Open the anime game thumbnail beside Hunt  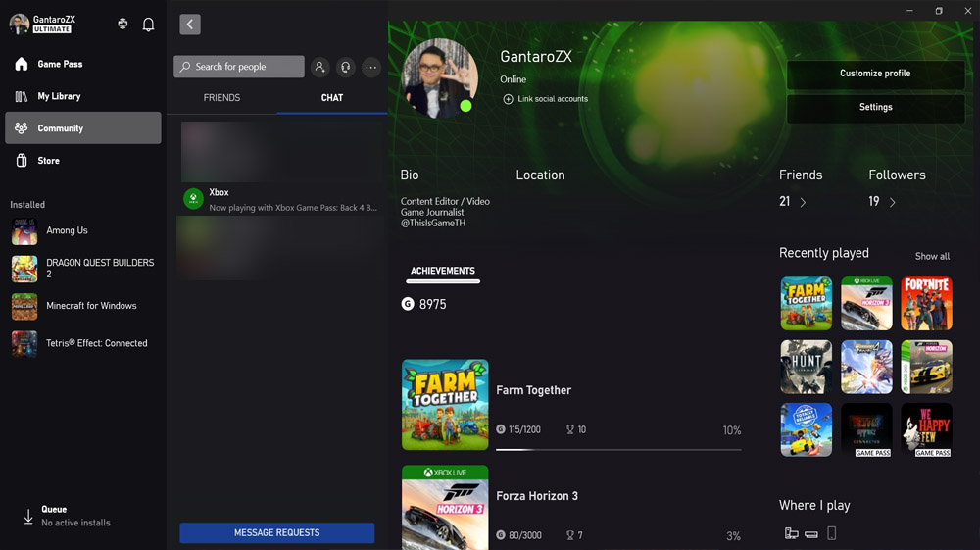pos(866,367)
